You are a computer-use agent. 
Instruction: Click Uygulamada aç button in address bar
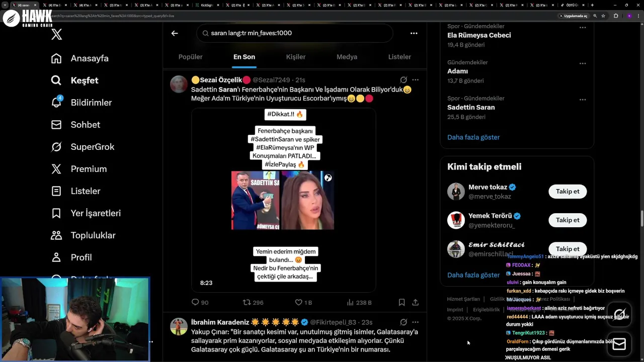pyautogui.click(x=573, y=16)
